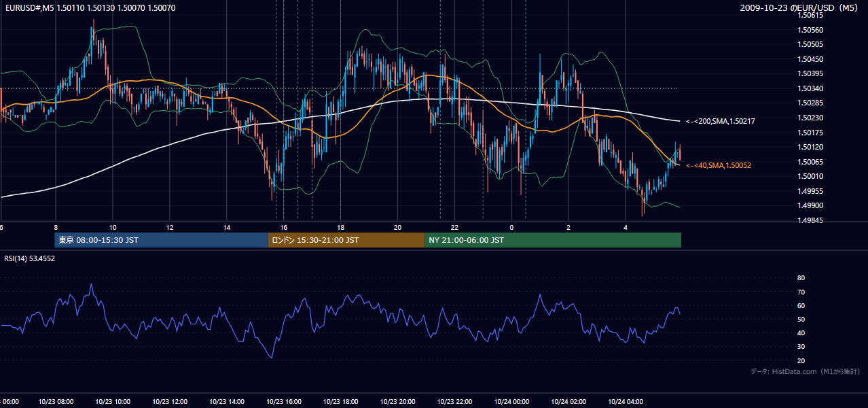Click RSI scale value 30
This screenshot has width=868, height=408.
pyautogui.click(x=801, y=347)
